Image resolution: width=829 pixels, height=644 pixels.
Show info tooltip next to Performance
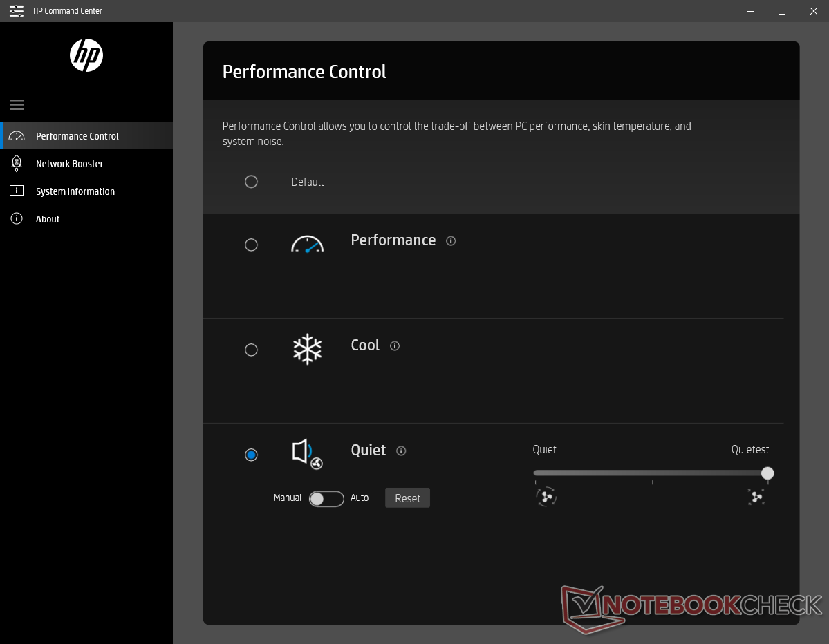coord(450,241)
